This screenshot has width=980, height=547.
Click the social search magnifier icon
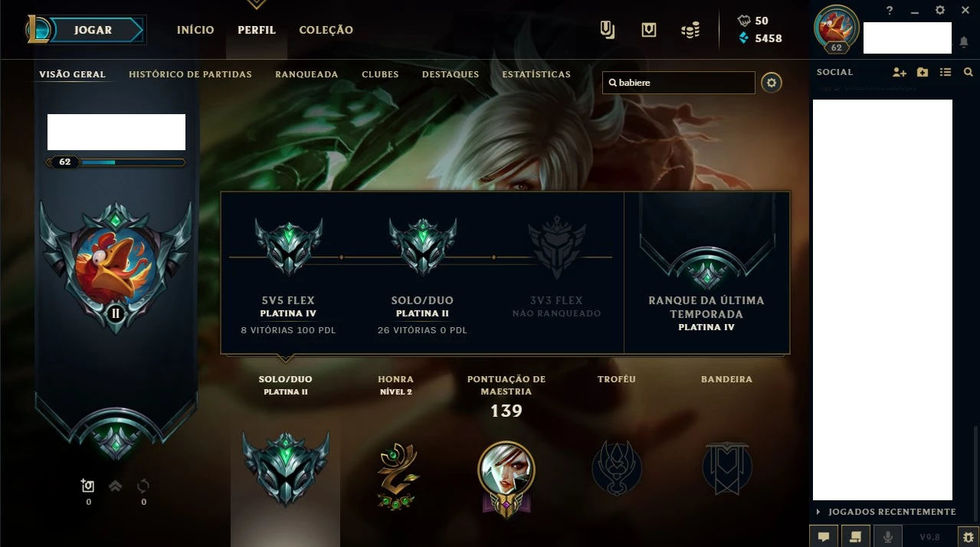(x=969, y=72)
